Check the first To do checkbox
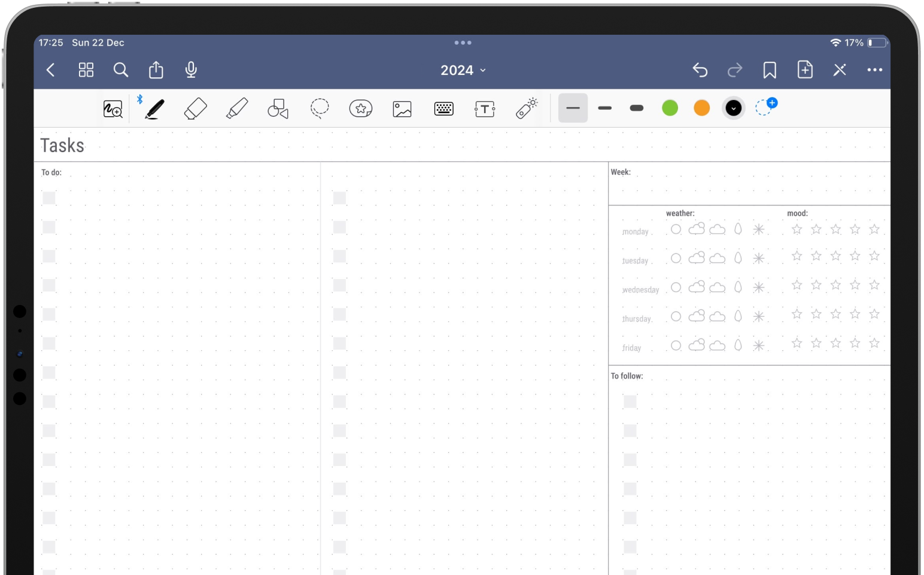Viewport: 924px width, 575px height. click(49, 198)
